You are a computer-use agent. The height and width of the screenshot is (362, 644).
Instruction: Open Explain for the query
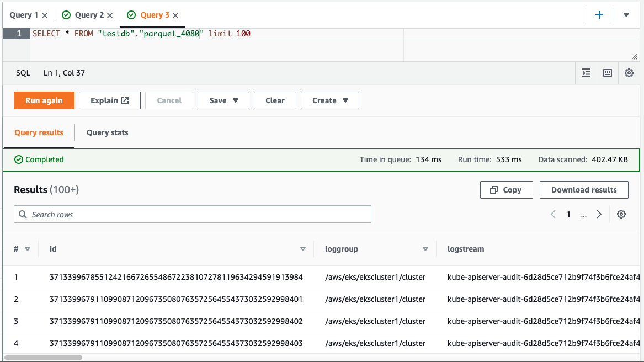110,100
